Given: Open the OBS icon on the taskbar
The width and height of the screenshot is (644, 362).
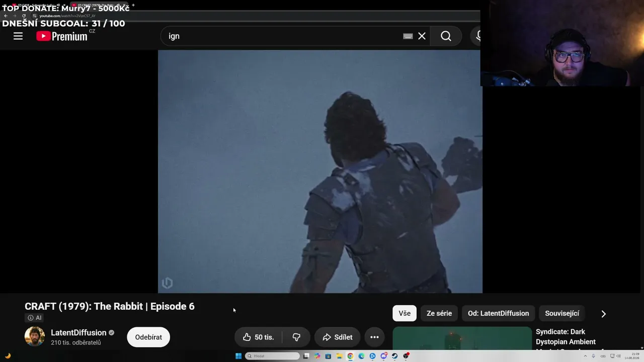Looking at the screenshot, I should 406,356.
